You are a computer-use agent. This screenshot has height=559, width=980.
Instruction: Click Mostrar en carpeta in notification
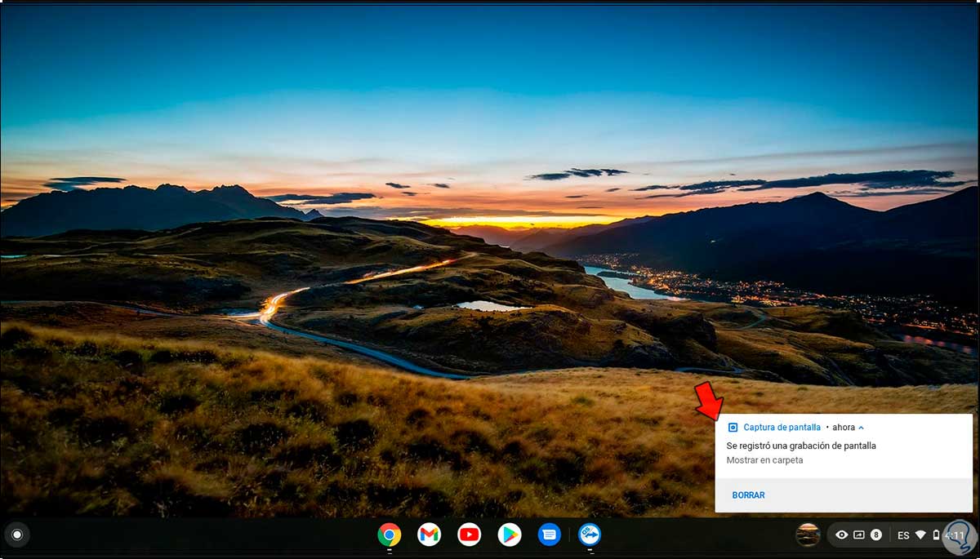[764, 460]
